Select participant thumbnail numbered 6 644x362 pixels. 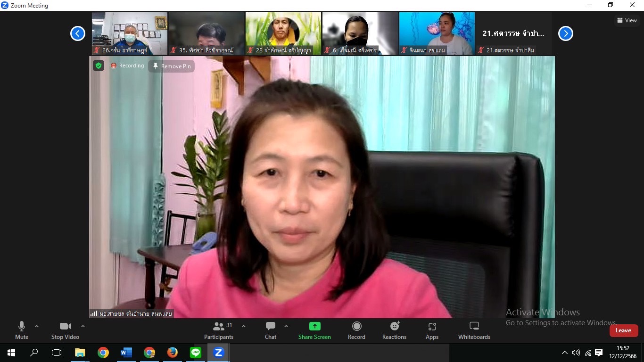360,33
